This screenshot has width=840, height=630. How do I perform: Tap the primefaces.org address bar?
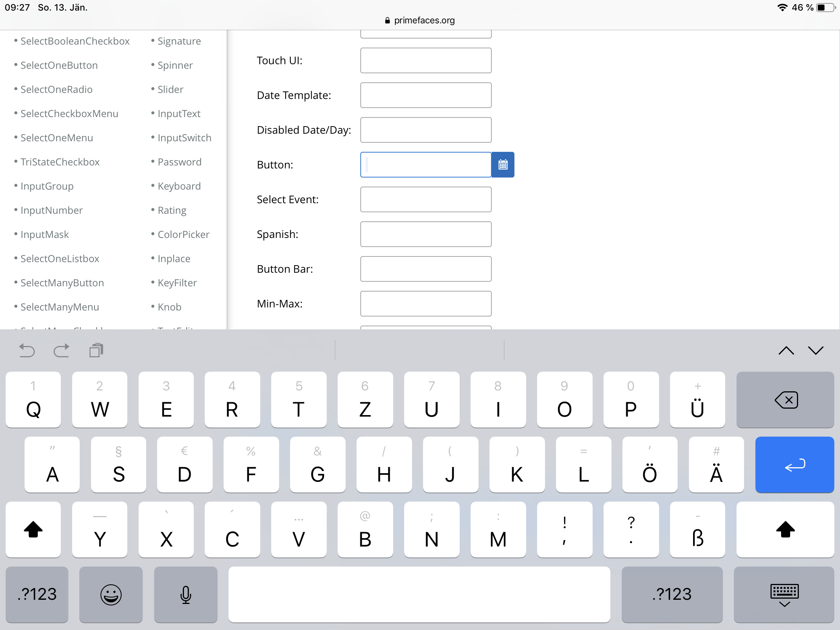420,20
